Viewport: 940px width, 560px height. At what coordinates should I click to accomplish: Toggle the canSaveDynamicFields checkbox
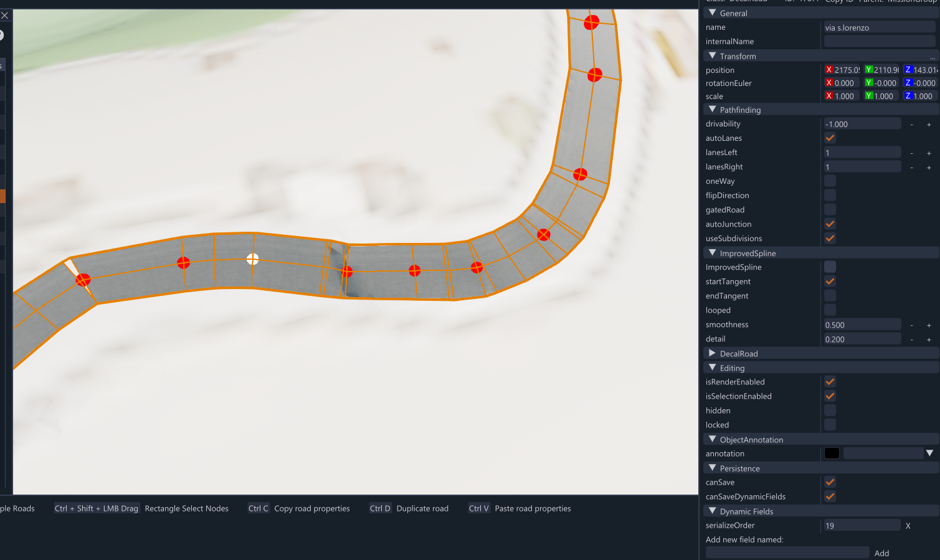[x=830, y=496]
